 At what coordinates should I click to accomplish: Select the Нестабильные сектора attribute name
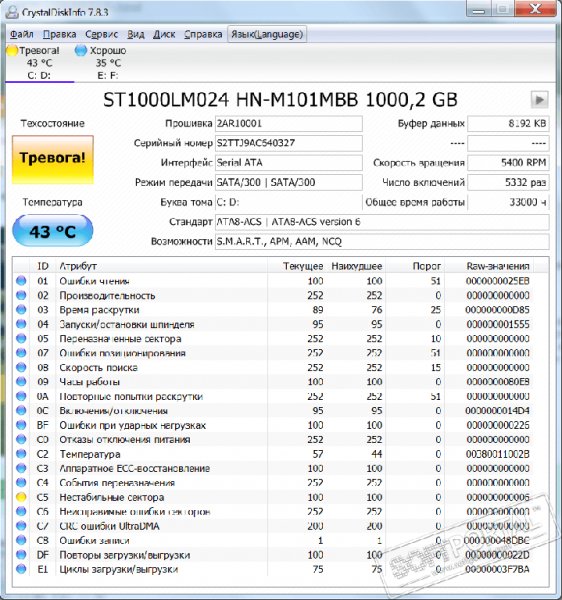112,497
